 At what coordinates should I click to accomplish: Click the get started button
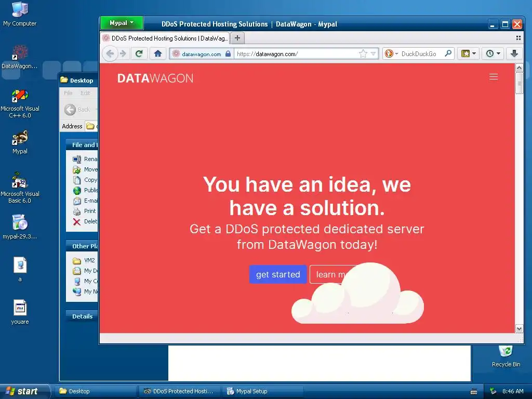click(278, 274)
